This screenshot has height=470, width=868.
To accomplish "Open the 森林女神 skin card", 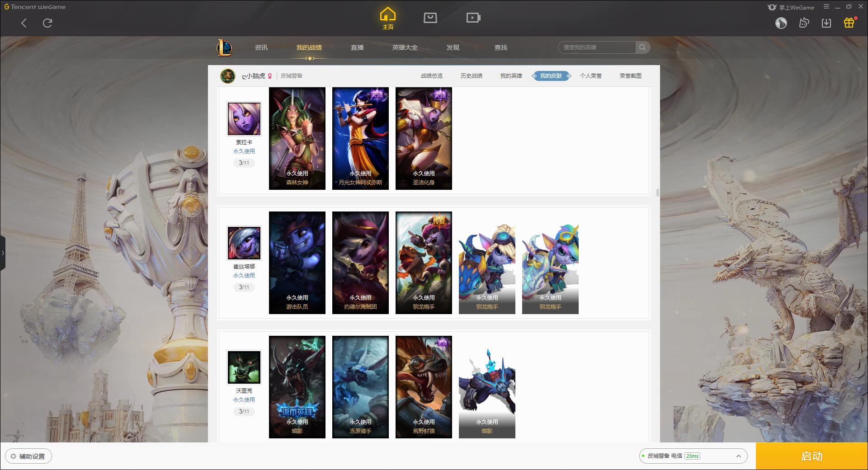I will pos(297,138).
